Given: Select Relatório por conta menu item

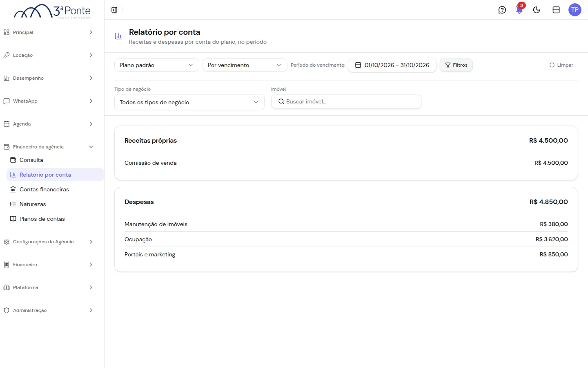Looking at the screenshot, I should [x=55, y=175].
